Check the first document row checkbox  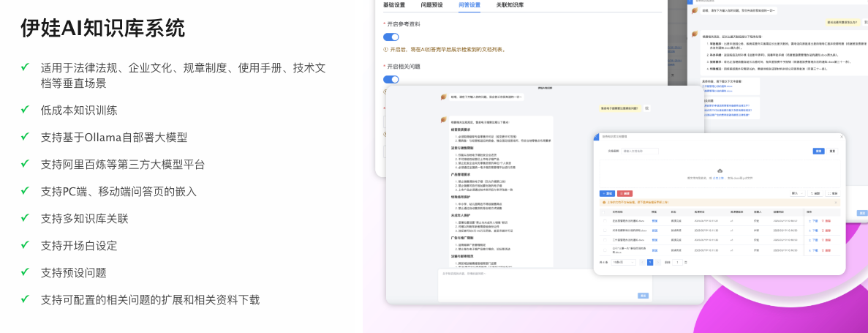pyautogui.click(x=605, y=220)
